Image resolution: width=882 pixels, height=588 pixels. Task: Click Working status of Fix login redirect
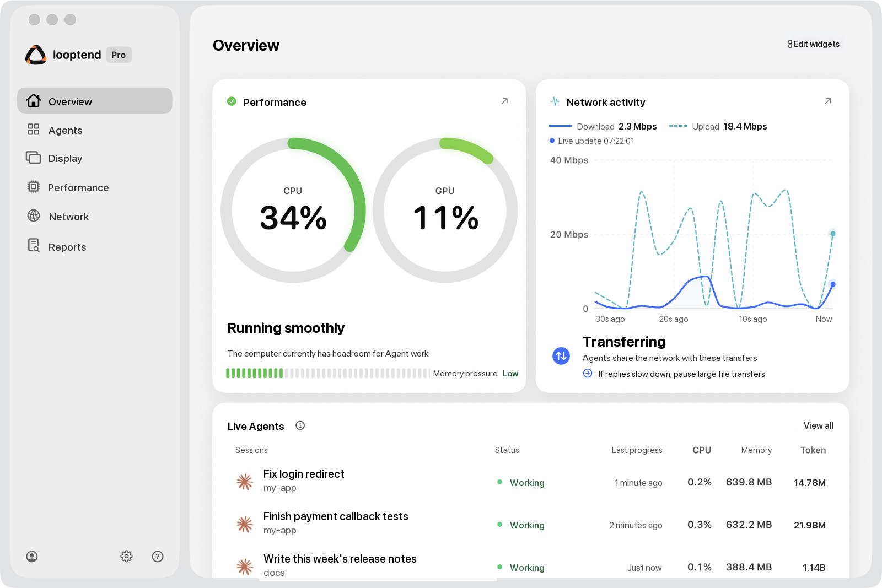521,483
